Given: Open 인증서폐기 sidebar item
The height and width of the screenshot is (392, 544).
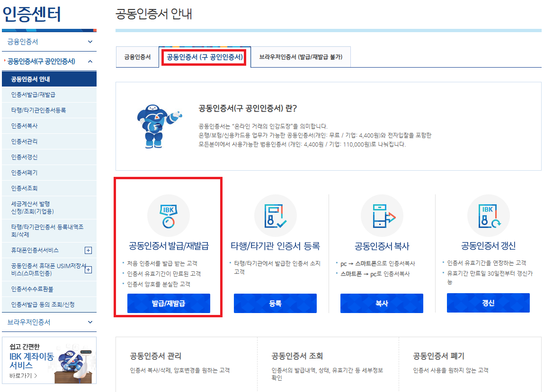Looking at the screenshot, I should [x=49, y=173].
